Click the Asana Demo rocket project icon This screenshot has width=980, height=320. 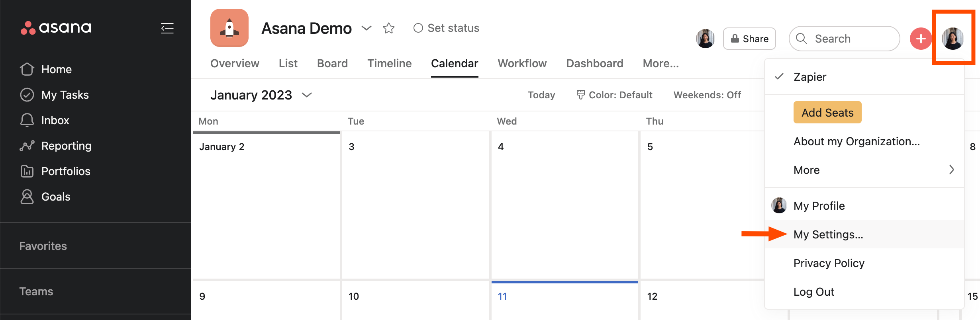[229, 28]
